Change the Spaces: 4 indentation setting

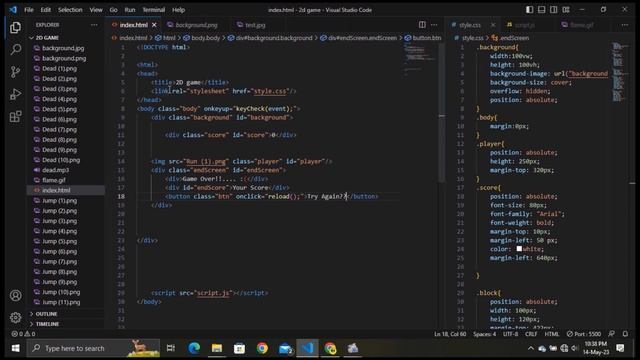click(484, 334)
